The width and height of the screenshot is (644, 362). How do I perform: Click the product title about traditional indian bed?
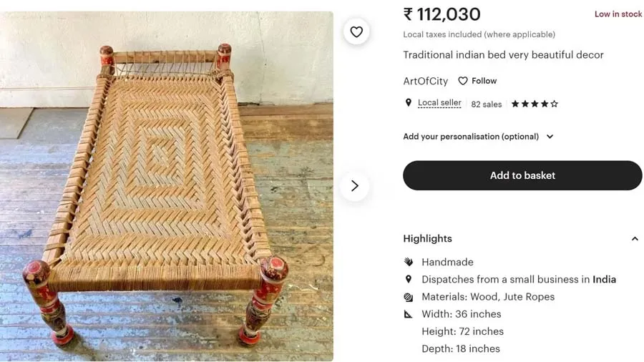click(x=503, y=55)
